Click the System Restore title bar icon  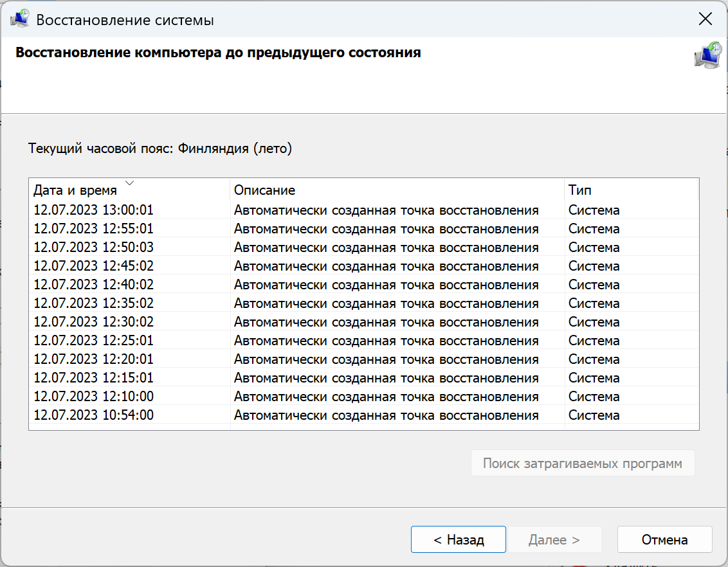(x=20, y=19)
